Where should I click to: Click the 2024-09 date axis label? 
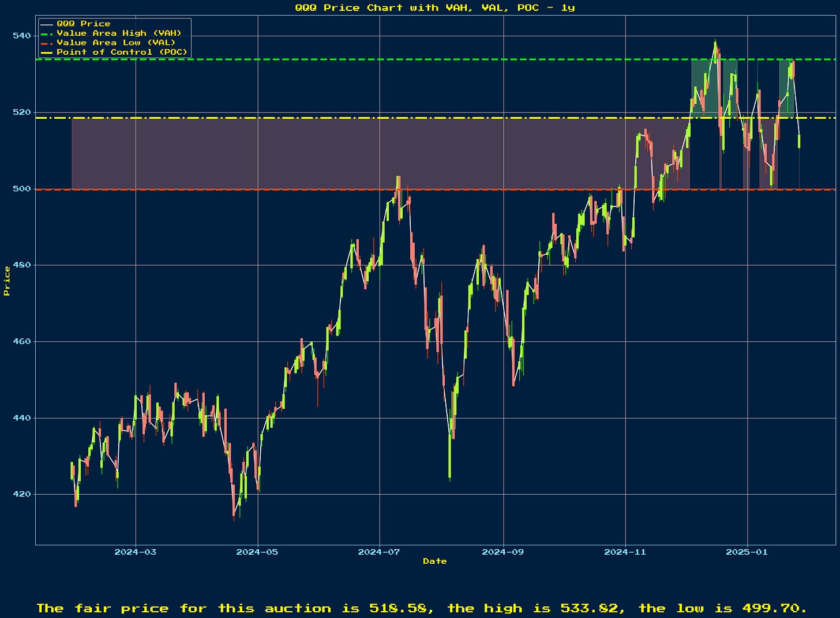503,552
